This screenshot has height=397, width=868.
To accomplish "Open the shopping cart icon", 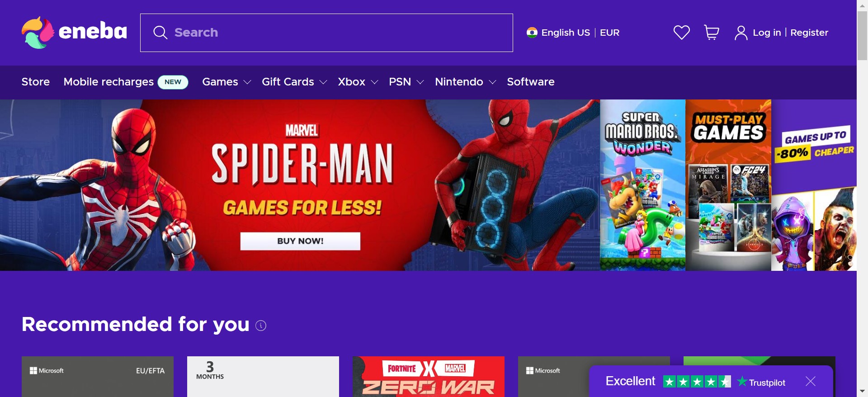I will tap(712, 33).
